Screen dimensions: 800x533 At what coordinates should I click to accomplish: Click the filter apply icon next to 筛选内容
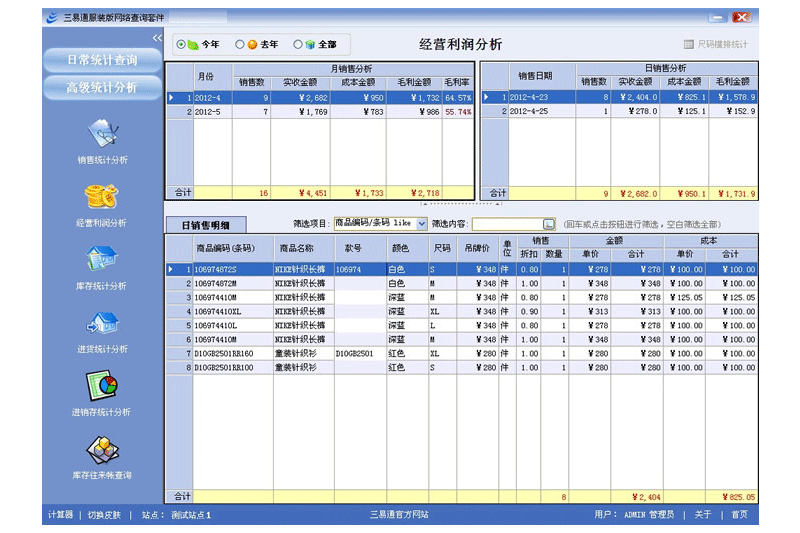tap(548, 224)
